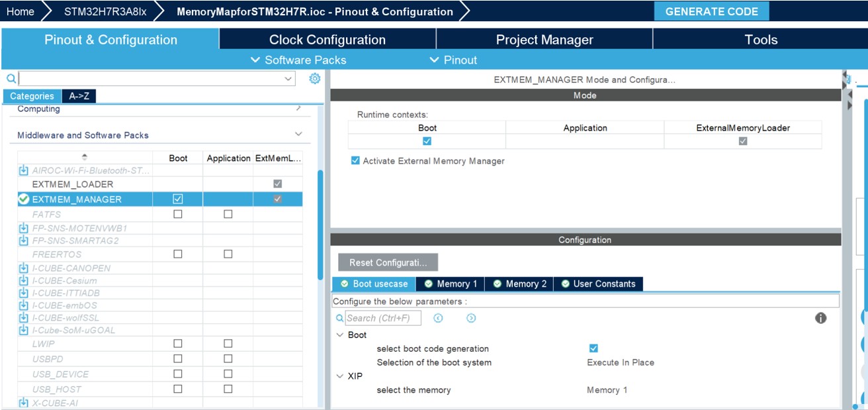Open the User Constants tab
This screenshot has height=410, width=868.
598,283
